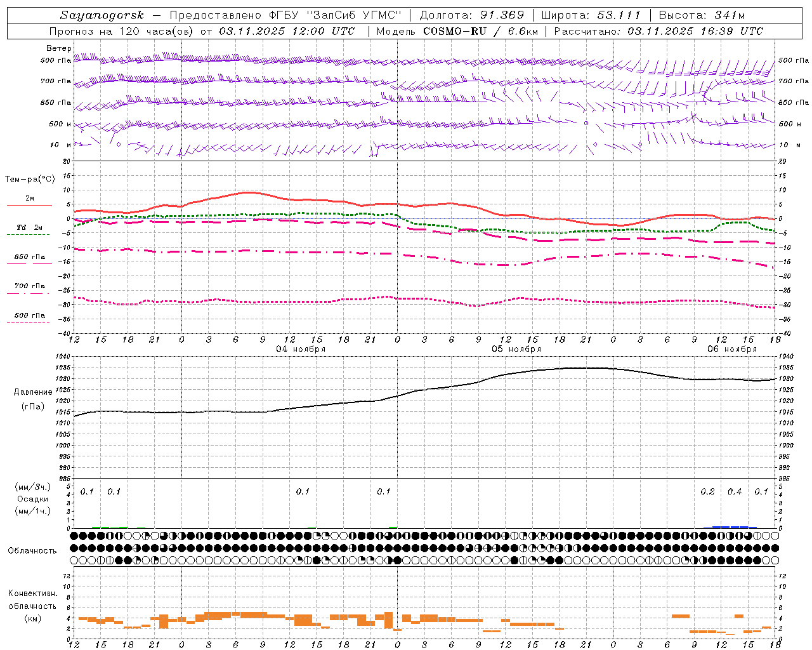Click the "Td 2м" dew point legend entry
Image resolution: width=812 pixels, height=650 pixels.
(30, 227)
